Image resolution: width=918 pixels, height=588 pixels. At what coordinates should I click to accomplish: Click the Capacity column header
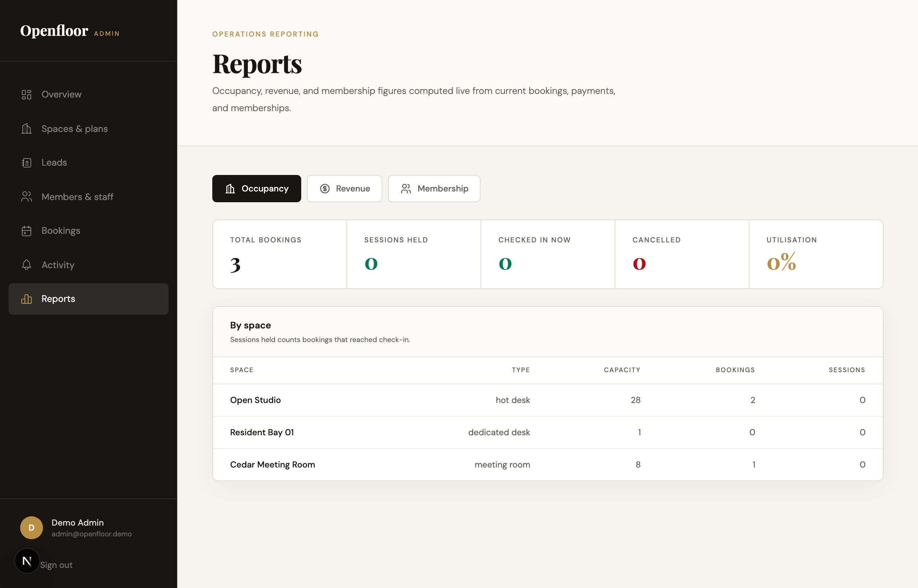pyautogui.click(x=622, y=370)
